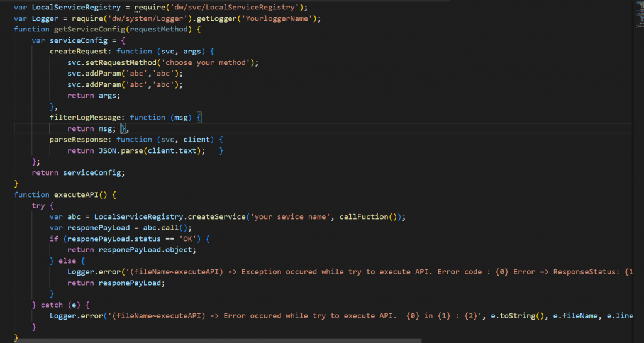The height and width of the screenshot is (343, 644).
Task: Click the setRequestMethod method call
Action: pyautogui.click(x=121, y=62)
